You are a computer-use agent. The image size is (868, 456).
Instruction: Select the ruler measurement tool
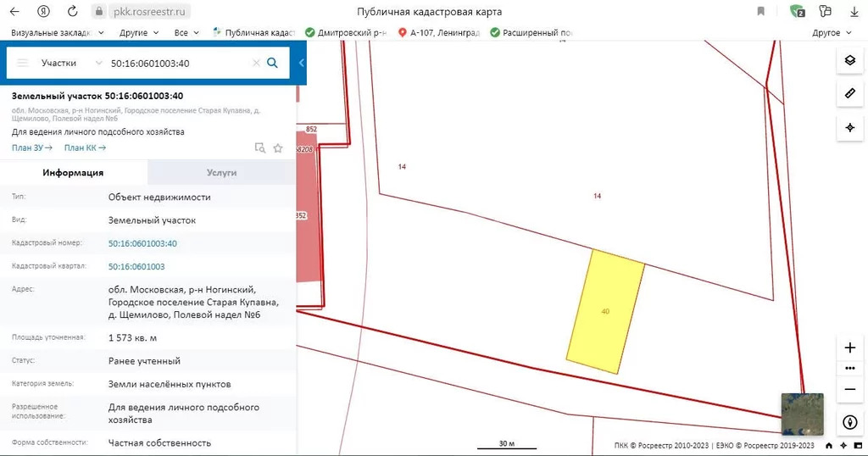tap(849, 94)
